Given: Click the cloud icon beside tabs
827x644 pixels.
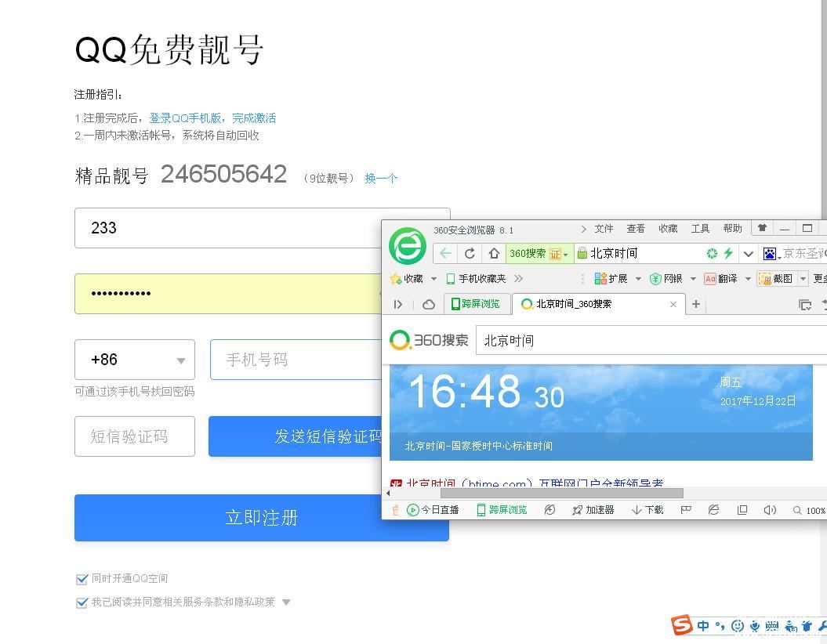Looking at the screenshot, I should tap(429, 304).
